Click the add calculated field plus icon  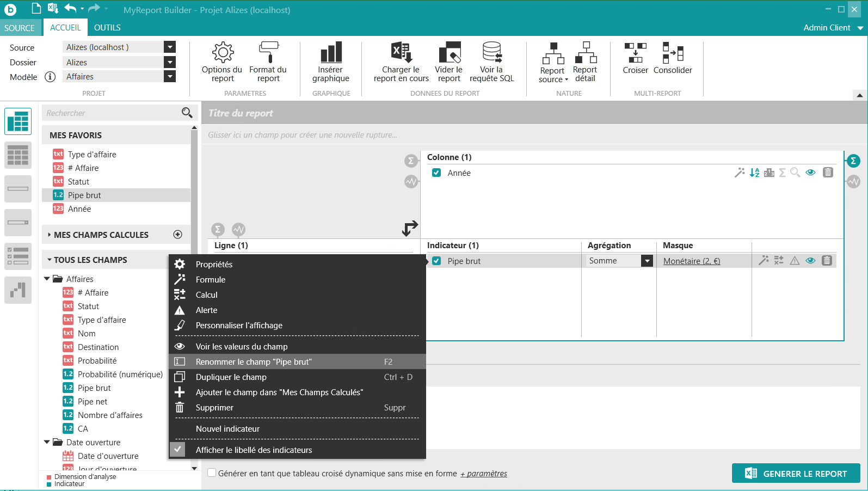177,235
